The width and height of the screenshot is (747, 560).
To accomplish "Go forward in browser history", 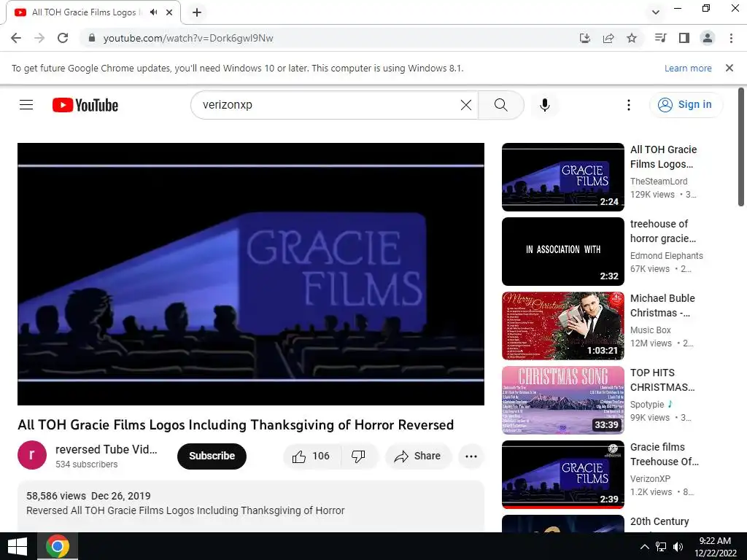I will tap(39, 38).
